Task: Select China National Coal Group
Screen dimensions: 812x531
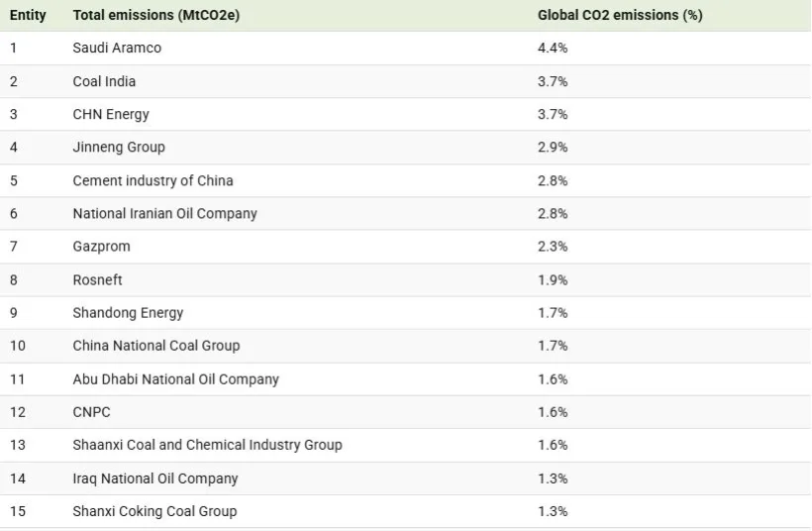Action: click(x=155, y=346)
